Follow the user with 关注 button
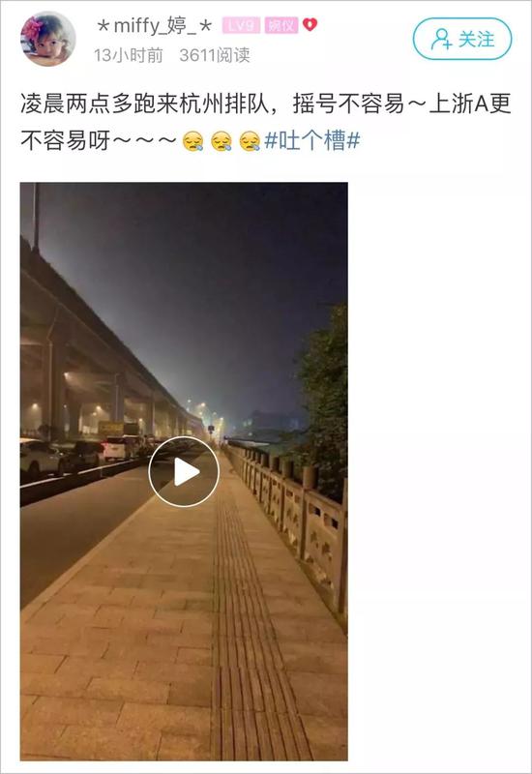The width and height of the screenshot is (532, 774). click(x=462, y=39)
